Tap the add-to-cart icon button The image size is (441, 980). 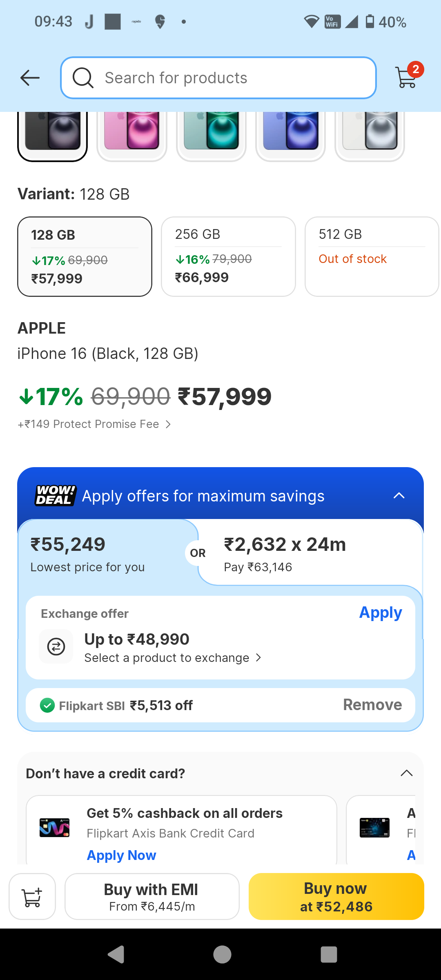coord(32,897)
